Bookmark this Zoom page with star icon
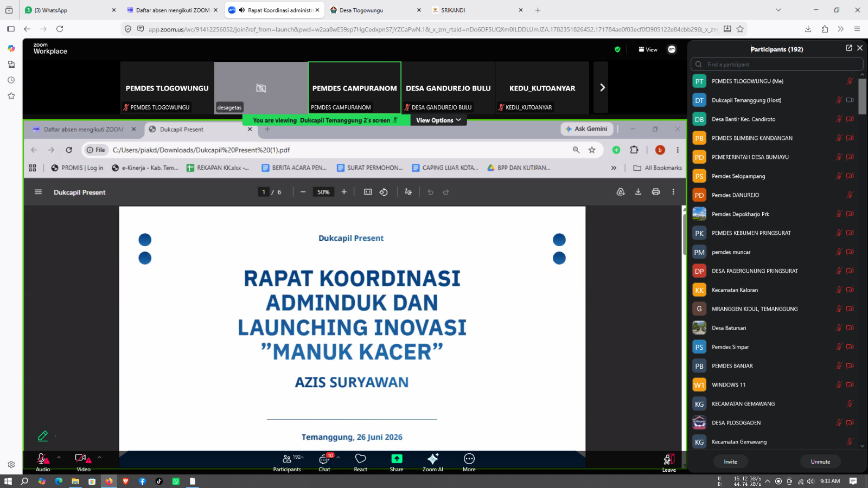 pyautogui.click(x=740, y=29)
